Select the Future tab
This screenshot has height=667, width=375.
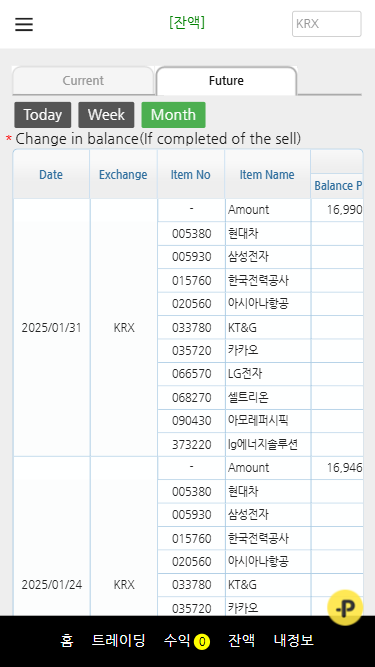[x=226, y=80]
